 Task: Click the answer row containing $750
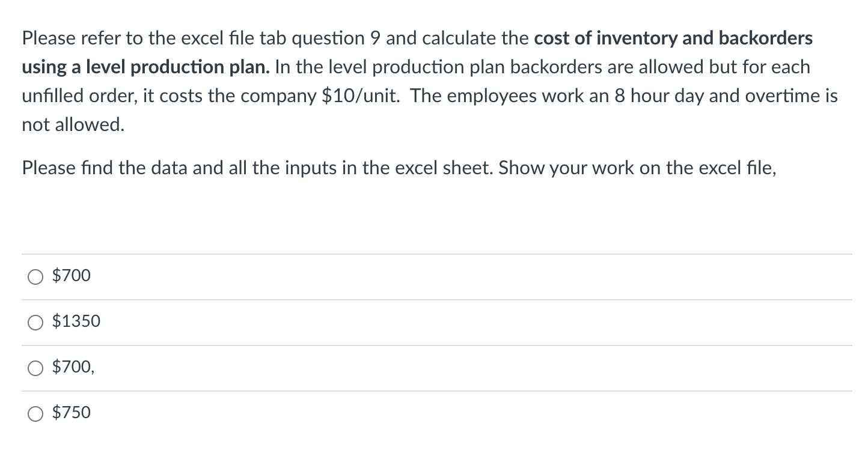(x=421, y=413)
